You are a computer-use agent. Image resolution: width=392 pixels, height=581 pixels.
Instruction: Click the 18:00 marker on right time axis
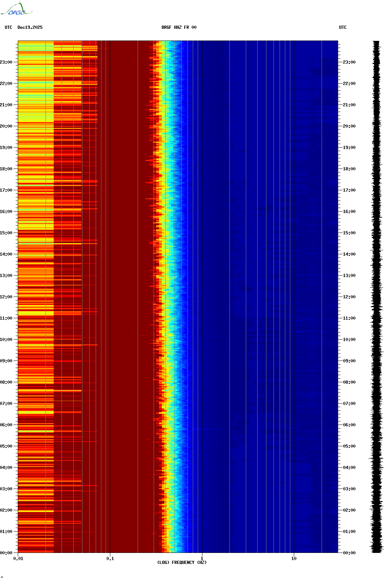pyautogui.click(x=349, y=169)
